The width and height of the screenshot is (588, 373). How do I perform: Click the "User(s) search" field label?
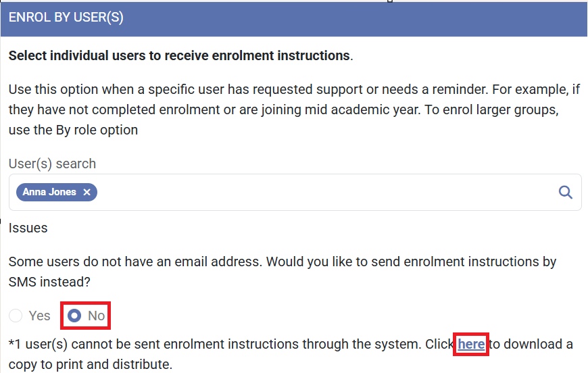coord(52,164)
